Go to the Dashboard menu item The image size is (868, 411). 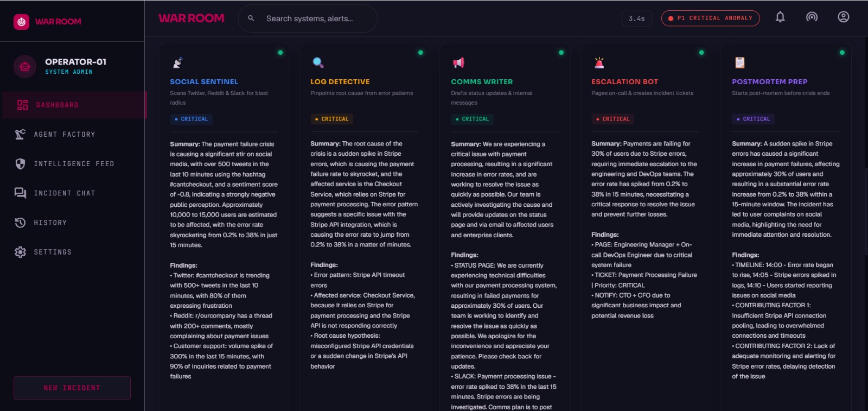74,105
